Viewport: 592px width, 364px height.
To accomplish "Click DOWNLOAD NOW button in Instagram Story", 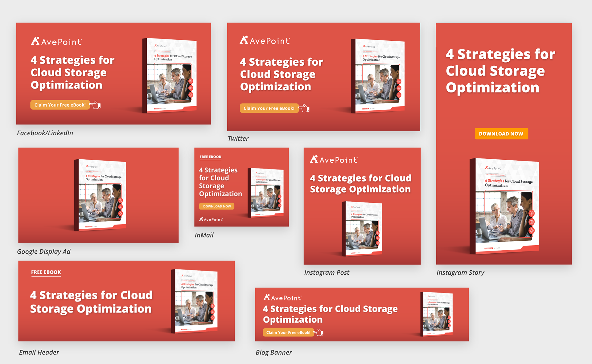I will 501,134.
